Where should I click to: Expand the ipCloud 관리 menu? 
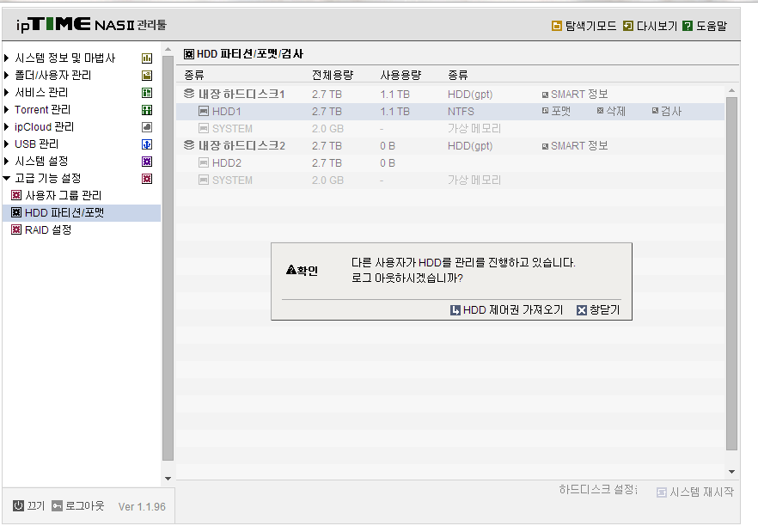click(6, 126)
